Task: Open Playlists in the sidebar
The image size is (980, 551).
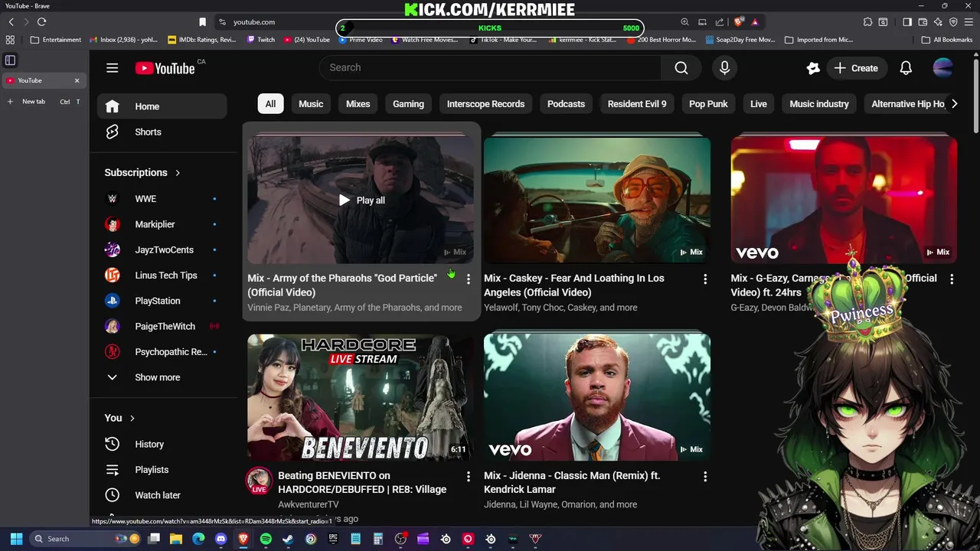Action: point(162,469)
